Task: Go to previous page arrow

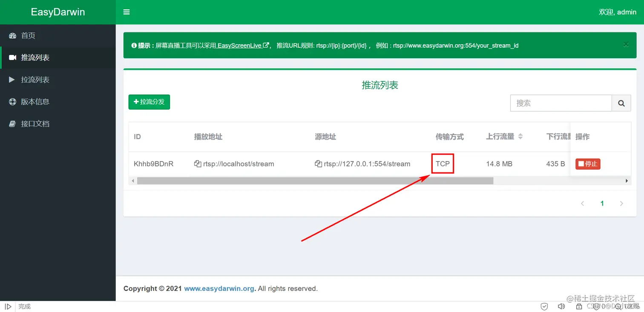Action: pos(583,203)
